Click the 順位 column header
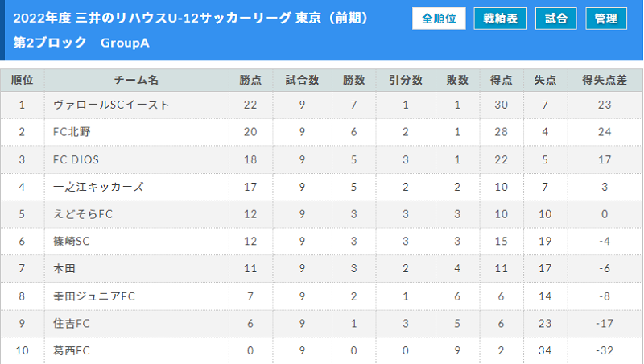The height and width of the screenshot is (364, 644). click(23, 80)
